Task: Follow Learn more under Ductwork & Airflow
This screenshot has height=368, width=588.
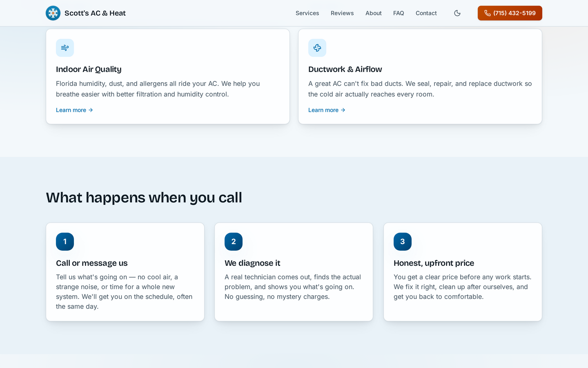Action: coord(327,110)
